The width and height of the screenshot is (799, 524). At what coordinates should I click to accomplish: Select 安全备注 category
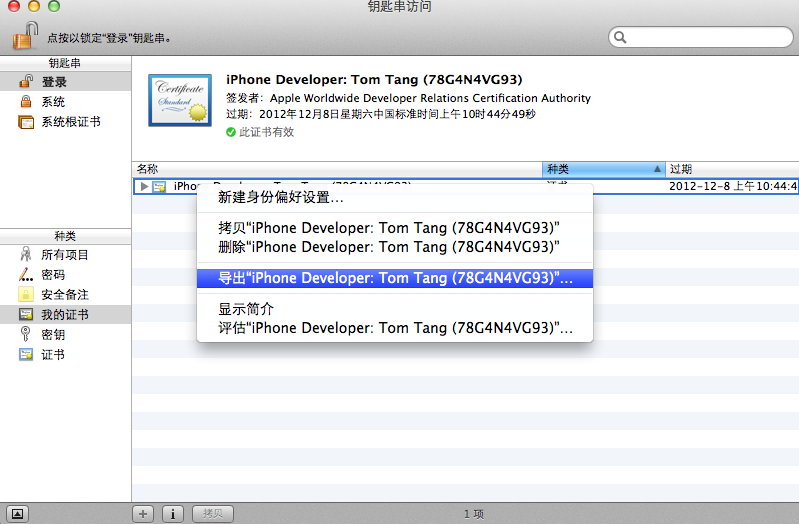(x=65, y=294)
